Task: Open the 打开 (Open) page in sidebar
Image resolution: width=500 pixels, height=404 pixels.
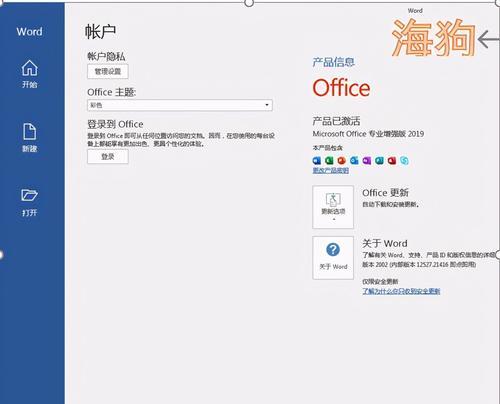Action: click(x=30, y=202)
